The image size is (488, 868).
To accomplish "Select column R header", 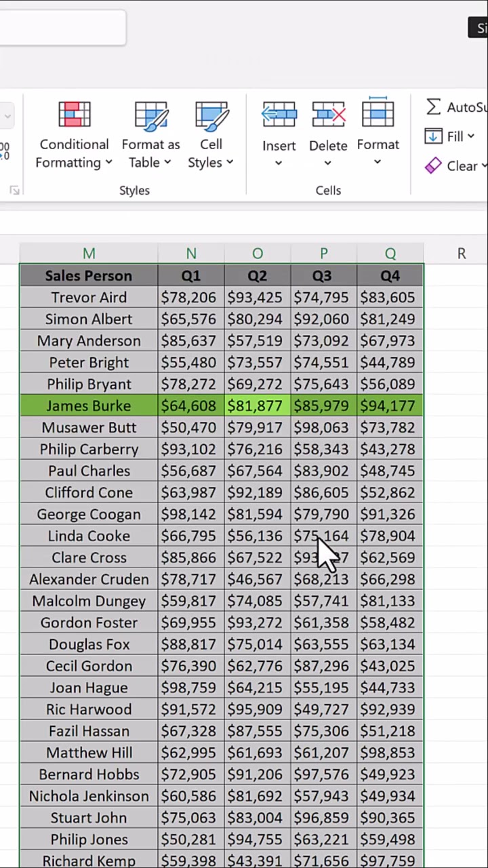I will pos(461,254).
